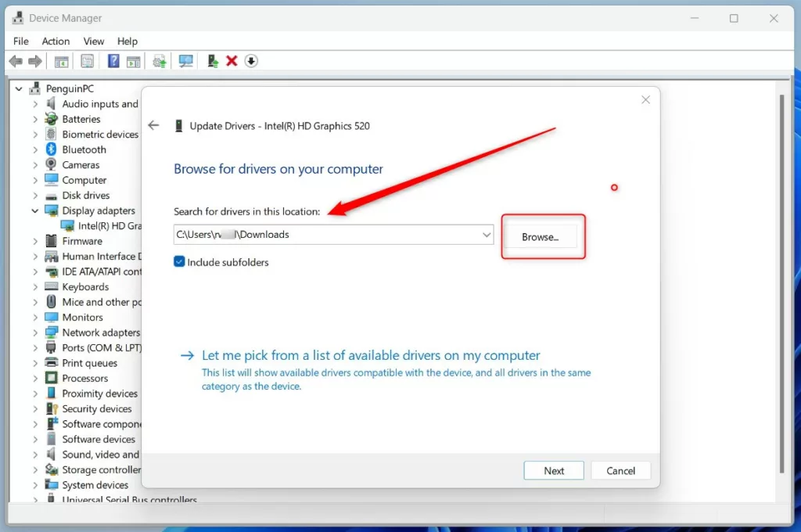
Task: Select the Batteries icon in the tree
Action: tap(51, 119)
